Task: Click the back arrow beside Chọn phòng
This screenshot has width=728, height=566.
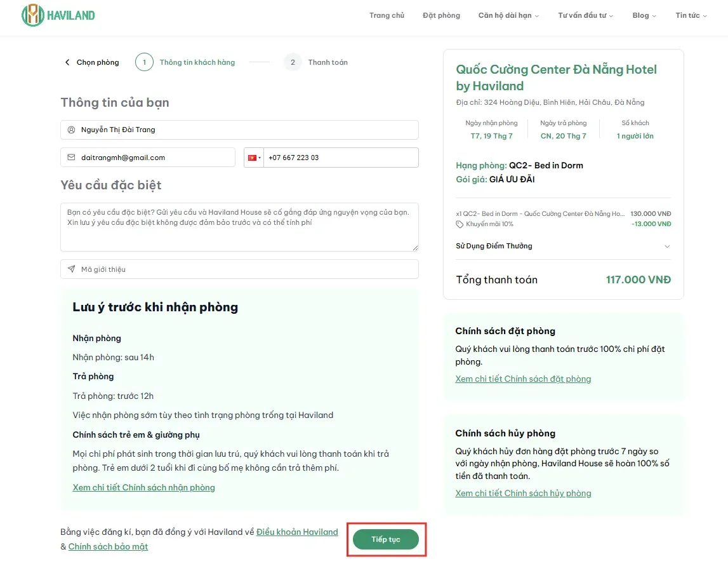Action: 67,62
